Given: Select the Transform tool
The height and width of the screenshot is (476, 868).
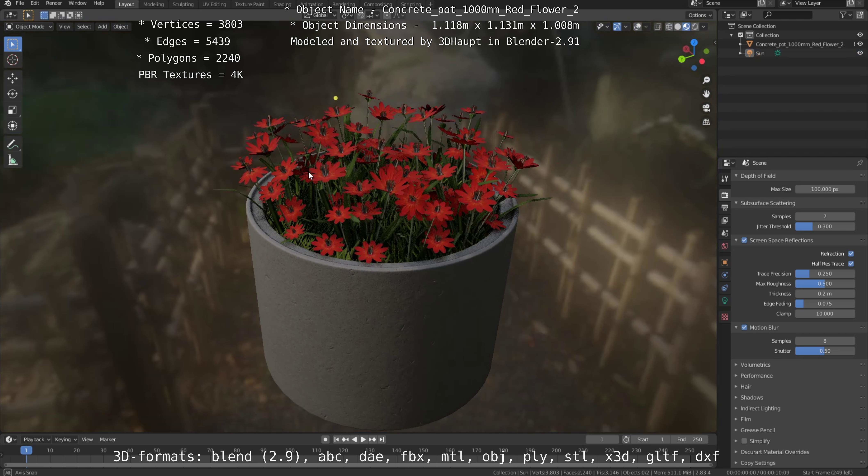Looking at the screenshot, I should point(13,126).
